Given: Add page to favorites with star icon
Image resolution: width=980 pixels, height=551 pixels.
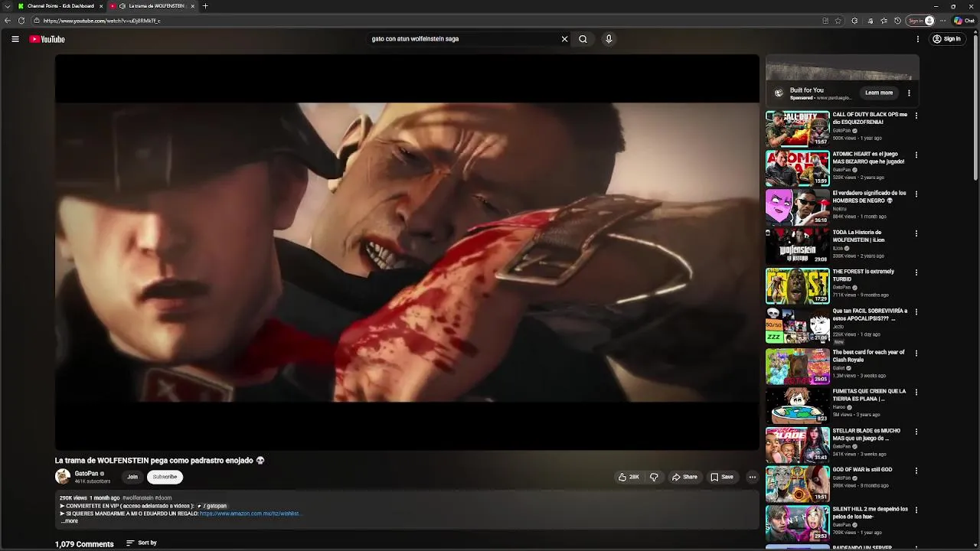Looking at the screenshot, I should click(838, 21).
